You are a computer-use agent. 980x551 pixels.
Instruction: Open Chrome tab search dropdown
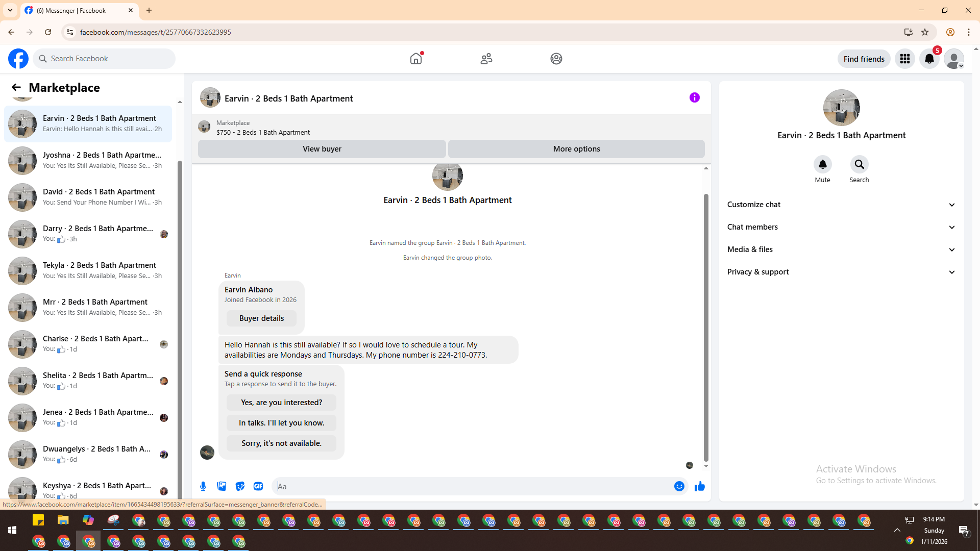click(x=10, y=10)
